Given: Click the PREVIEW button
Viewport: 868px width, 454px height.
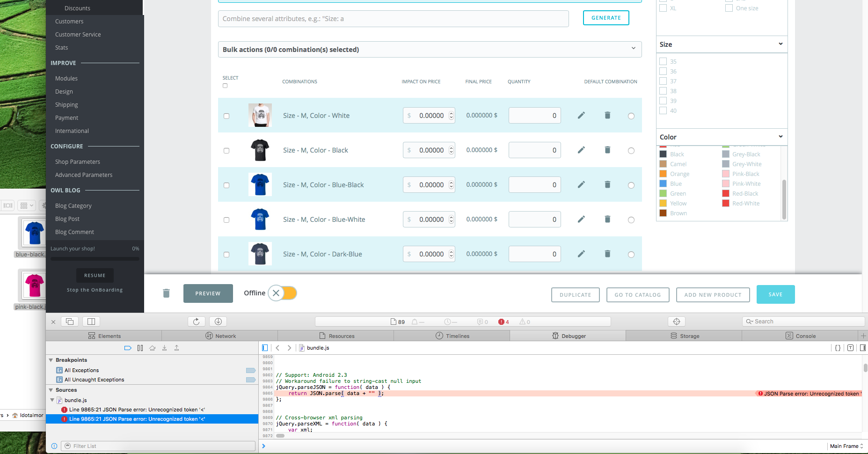Looking at the screenshot, I should coord(208,293).
